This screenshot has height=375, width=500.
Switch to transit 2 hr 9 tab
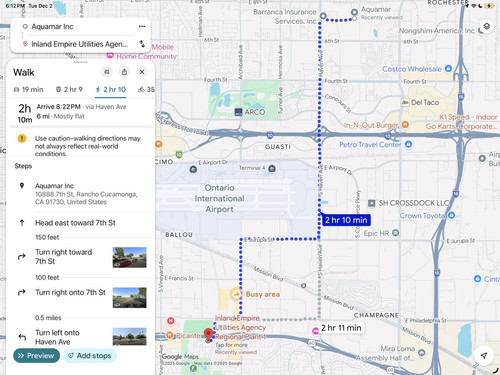[69, 89]
